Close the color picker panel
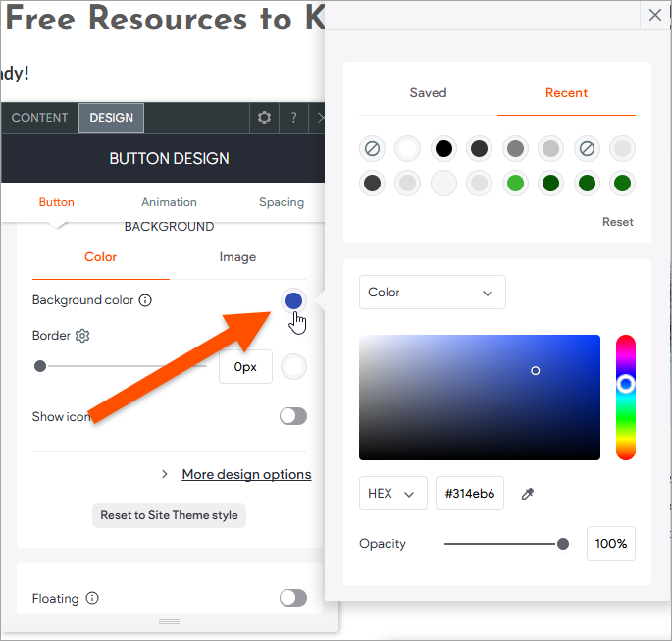The height and width of the screenshot is (641, 672). pos(655,15)
